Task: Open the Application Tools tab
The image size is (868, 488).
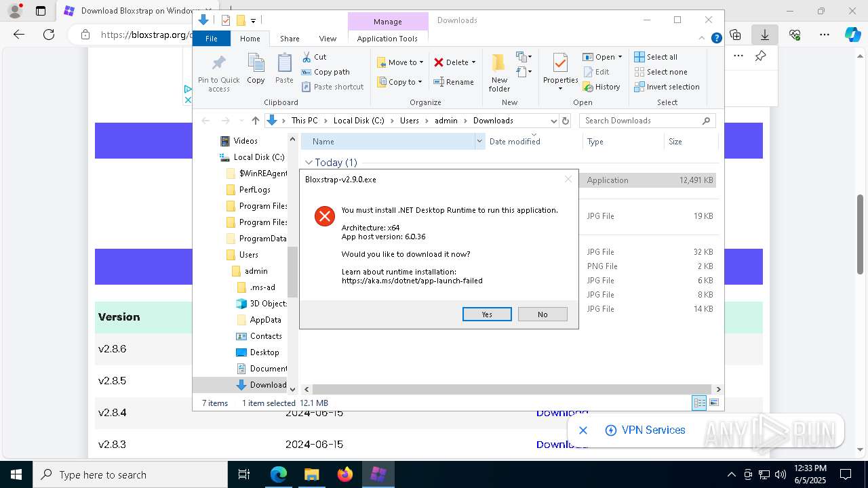Action: [387, 39]
